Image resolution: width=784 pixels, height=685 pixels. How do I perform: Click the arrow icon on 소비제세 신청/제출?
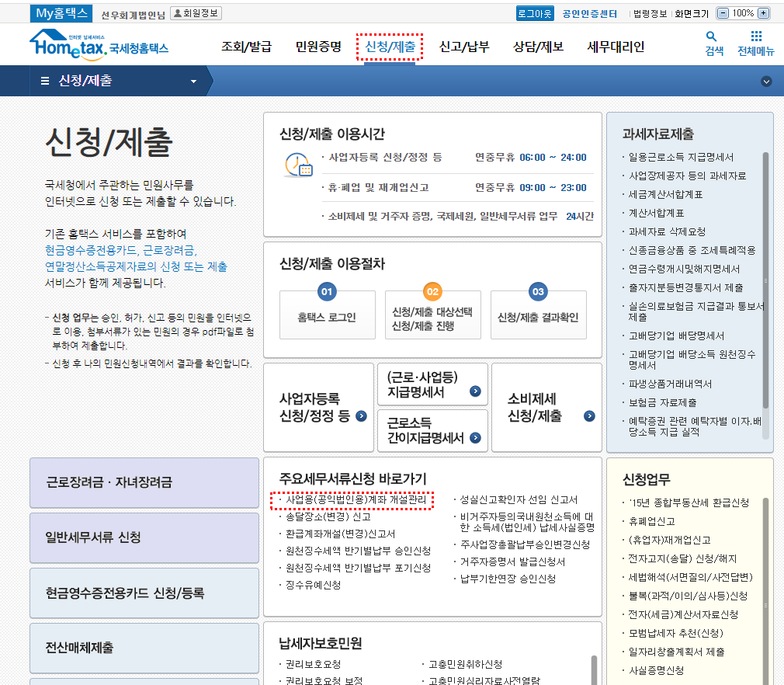tap(589, 416)
